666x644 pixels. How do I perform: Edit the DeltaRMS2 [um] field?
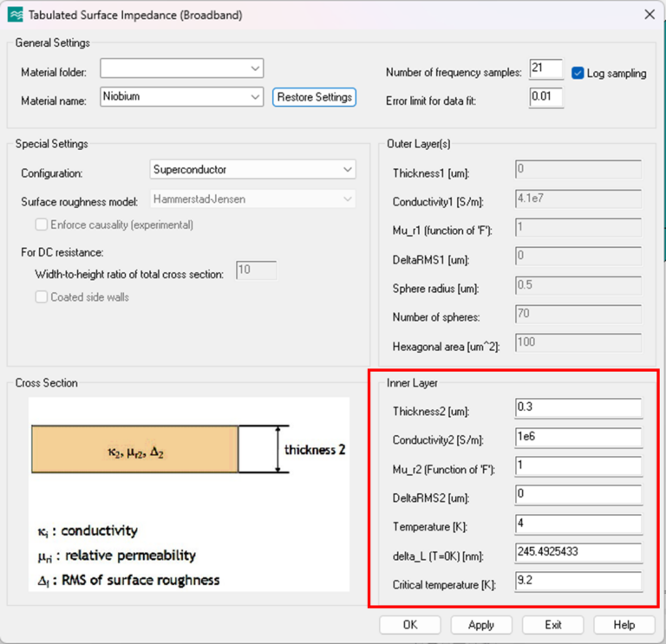point(578,495)
